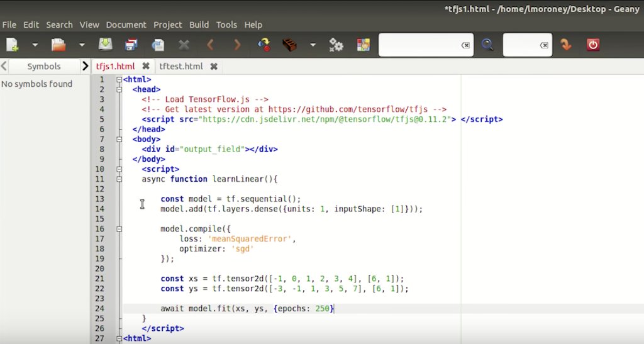The height and width of the screenshot is (344, 644).
Task: Collapse the learnLinear function fold on line 11
Action: 119,179
